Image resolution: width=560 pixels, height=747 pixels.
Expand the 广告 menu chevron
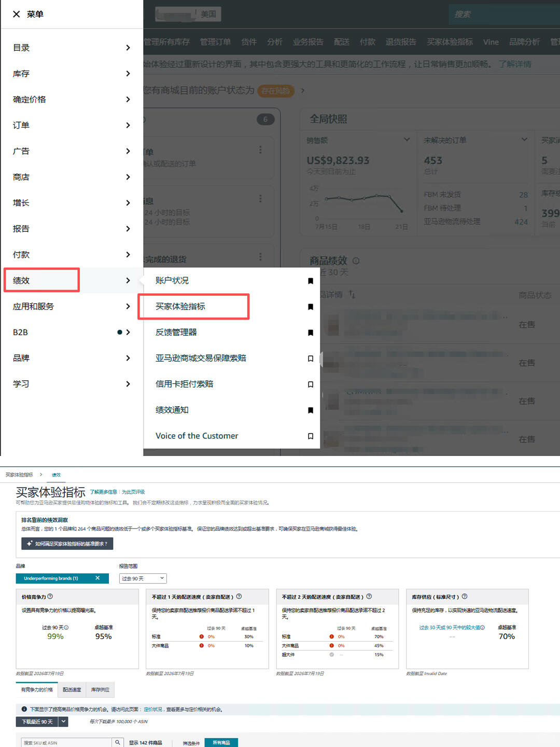128,151
